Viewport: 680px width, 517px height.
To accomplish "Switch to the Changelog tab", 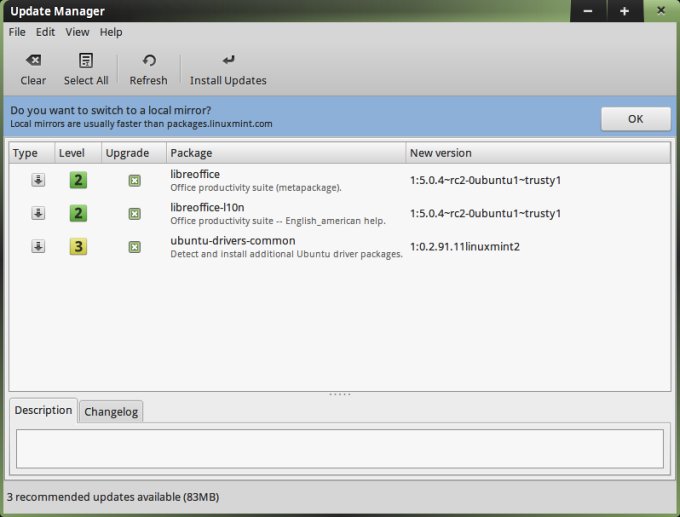I will tap(112, 411).
